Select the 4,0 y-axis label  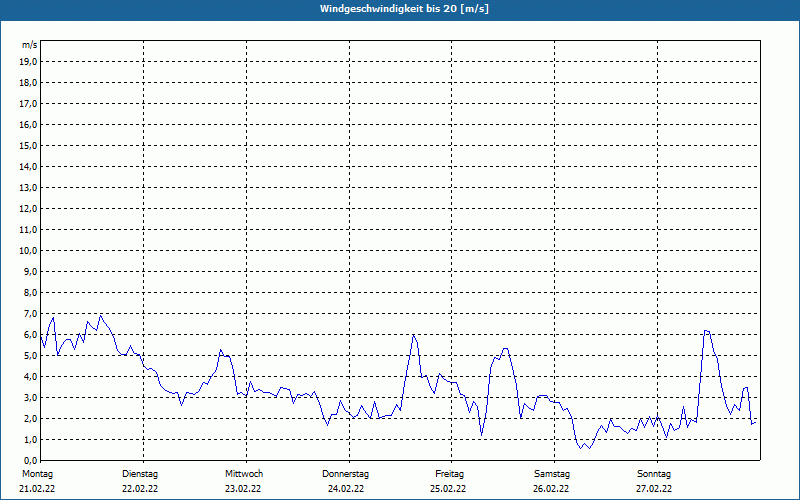point(30,377)
